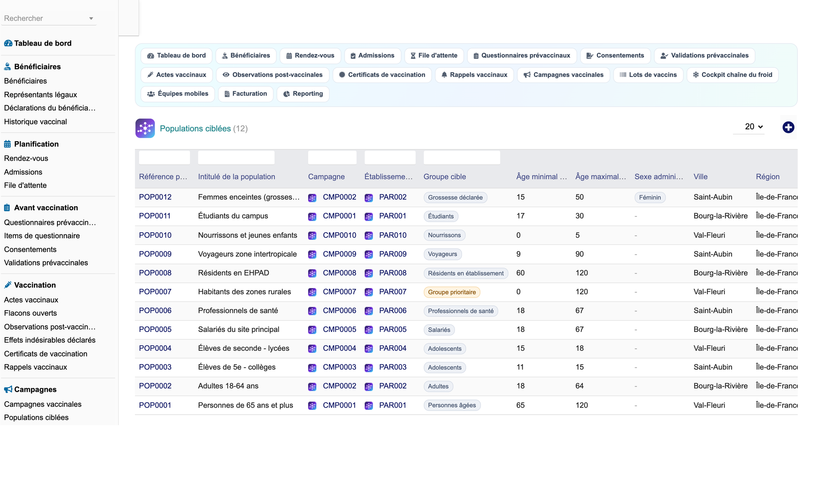Open campaign CMP0009 link

pos(340,254)
